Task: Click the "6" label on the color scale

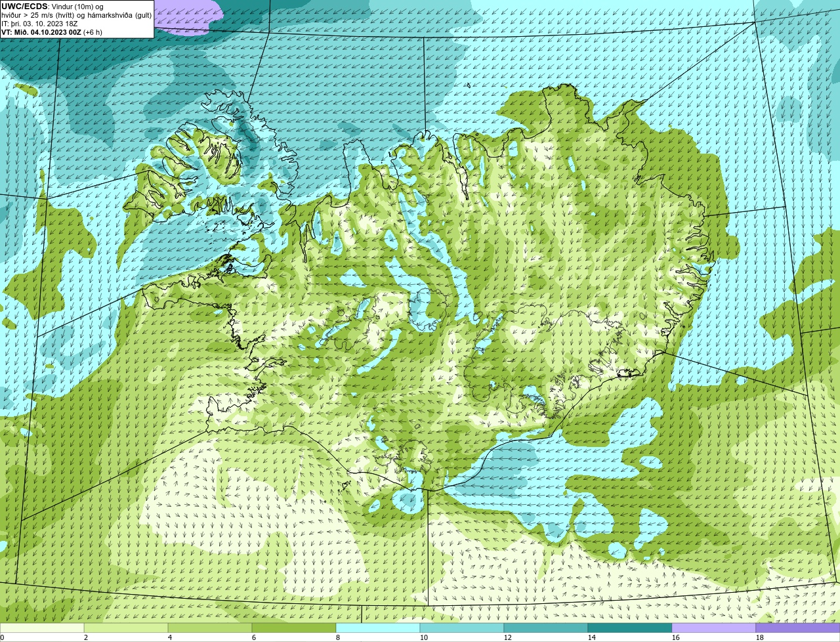Action: [x=254, y=637]
